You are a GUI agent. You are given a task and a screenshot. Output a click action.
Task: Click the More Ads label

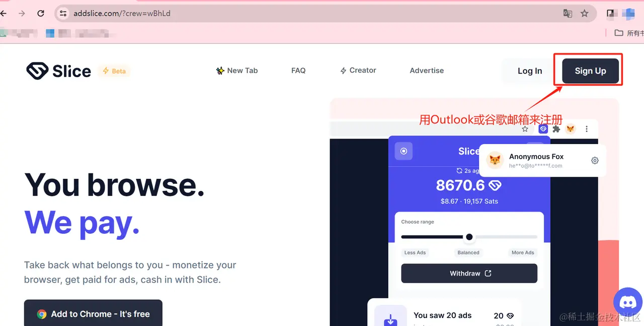(x=523, y=252)
